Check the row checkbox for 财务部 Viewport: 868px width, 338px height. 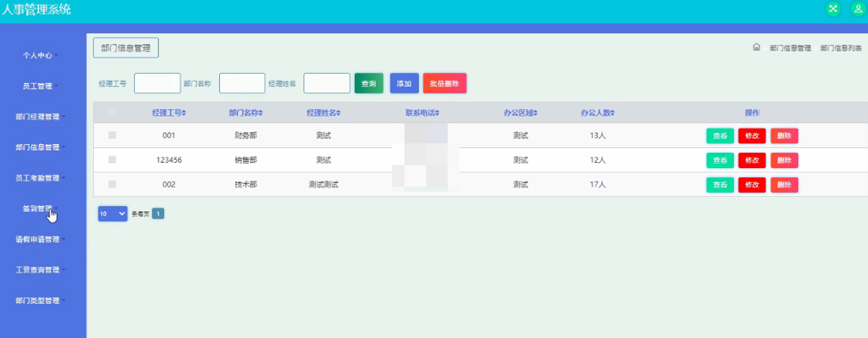pyautogui.click(x=112, y=135)
